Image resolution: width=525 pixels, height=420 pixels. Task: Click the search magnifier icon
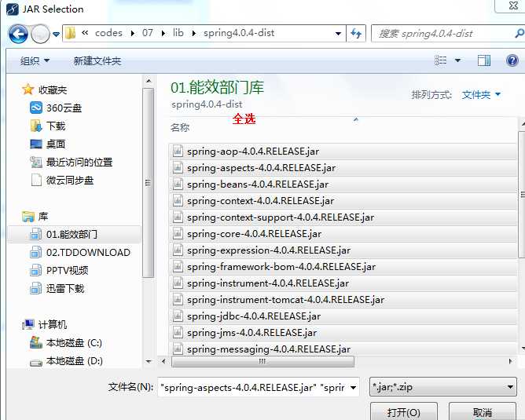click(x=519, y=33)
